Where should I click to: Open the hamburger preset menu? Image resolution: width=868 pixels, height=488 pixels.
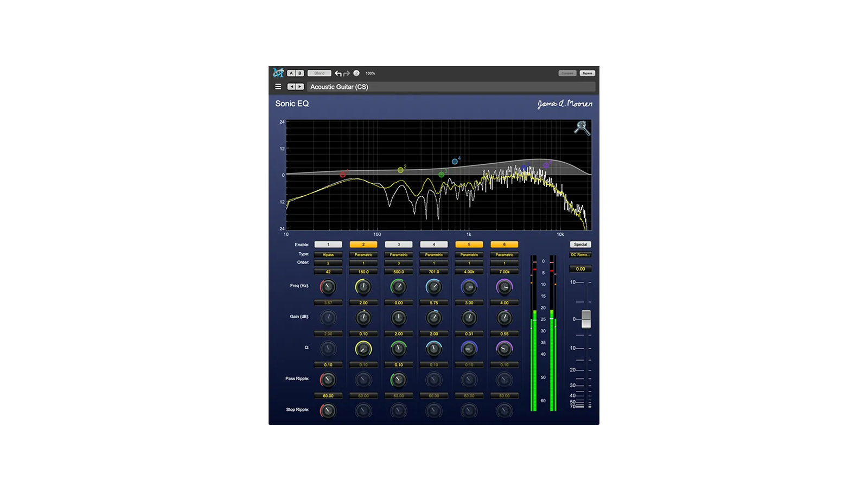point(278,87)
